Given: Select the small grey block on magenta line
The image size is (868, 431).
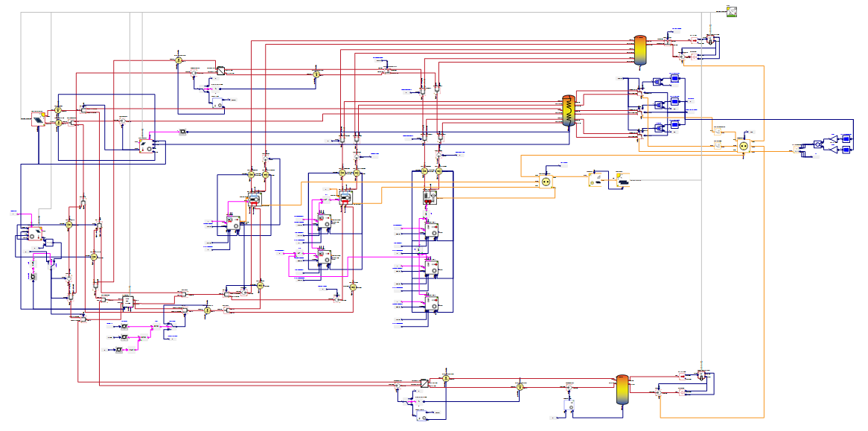Looking at the screenshot, I should pos(182,132).
